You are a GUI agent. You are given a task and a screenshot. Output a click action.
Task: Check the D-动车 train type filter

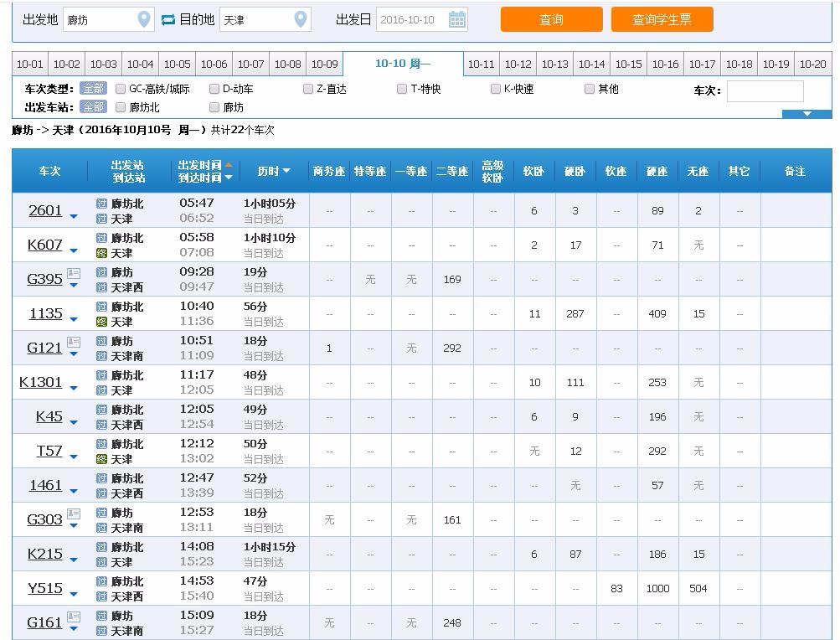point(214,89)
